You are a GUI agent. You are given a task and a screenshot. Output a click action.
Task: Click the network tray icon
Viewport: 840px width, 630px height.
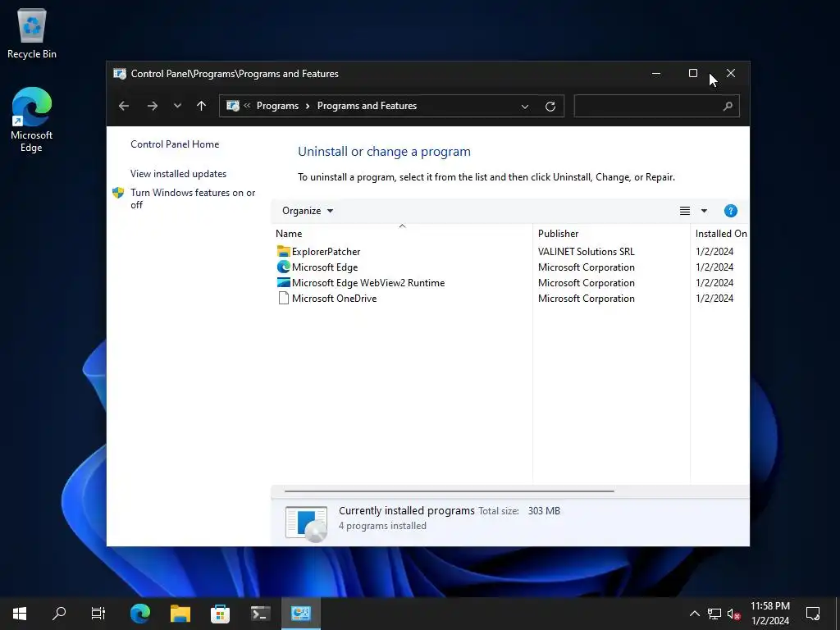[x=714, y=614]
